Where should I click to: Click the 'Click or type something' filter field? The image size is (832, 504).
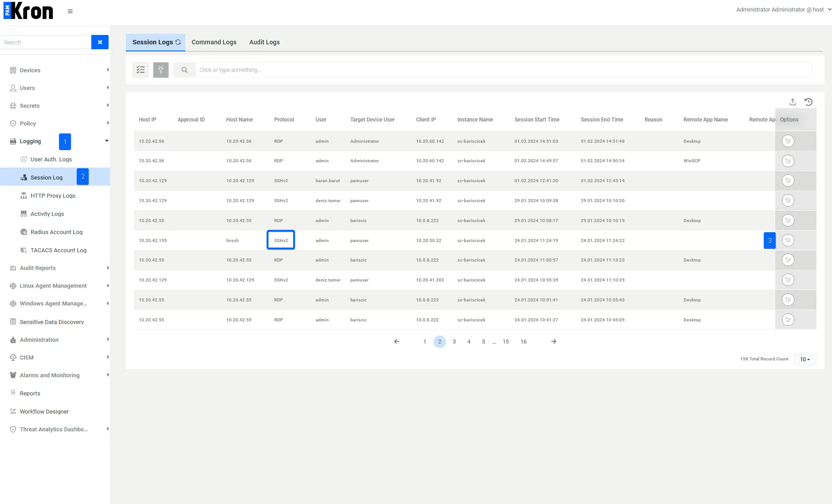pyautogui.click(x=504, y=70)
